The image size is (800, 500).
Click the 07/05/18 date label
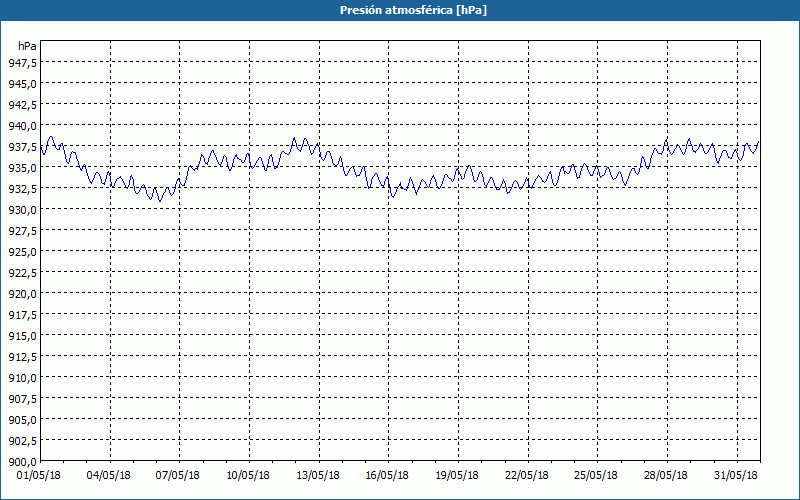tap(178, 476)
